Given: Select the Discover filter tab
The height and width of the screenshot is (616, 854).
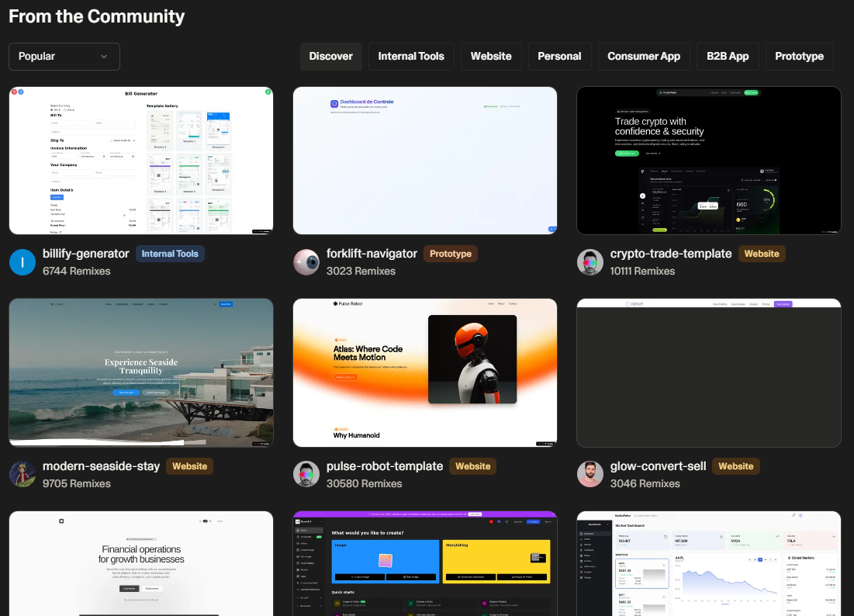Looking at the screenshot, I should [330, 57].
